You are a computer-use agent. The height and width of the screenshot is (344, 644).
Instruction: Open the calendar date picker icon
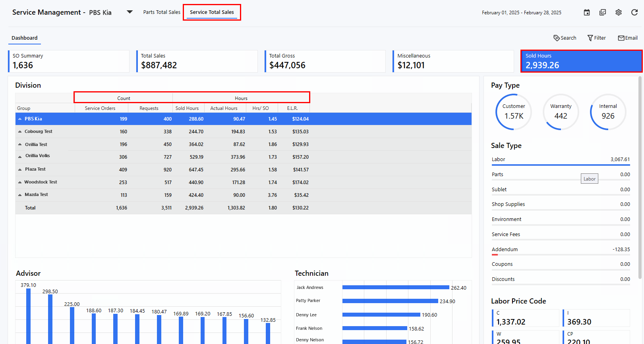(587, 12)
